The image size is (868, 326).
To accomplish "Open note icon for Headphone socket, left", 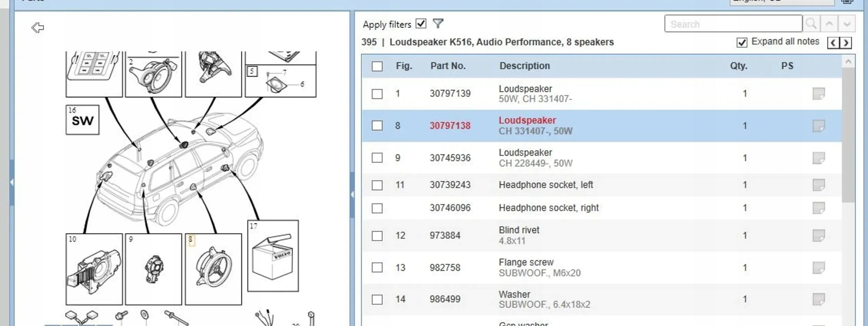I will pyautogui.click(x=819, y=185).
